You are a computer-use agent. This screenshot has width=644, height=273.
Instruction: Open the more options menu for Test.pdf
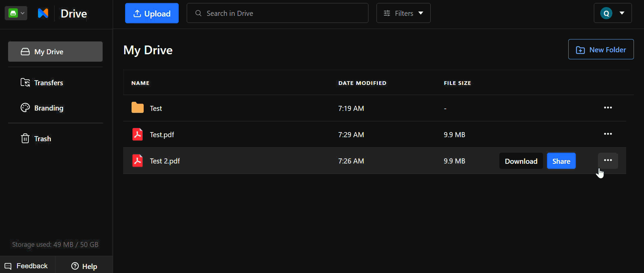[608, 134]
